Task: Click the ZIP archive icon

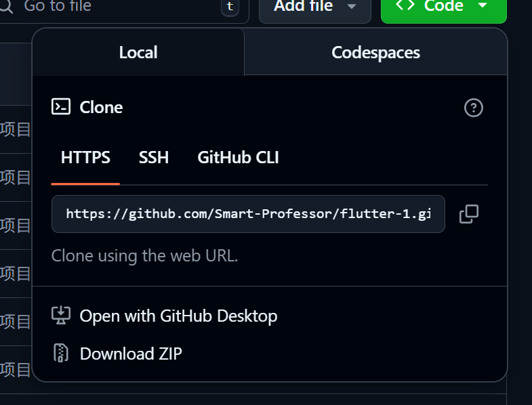Action: point(61,354)
